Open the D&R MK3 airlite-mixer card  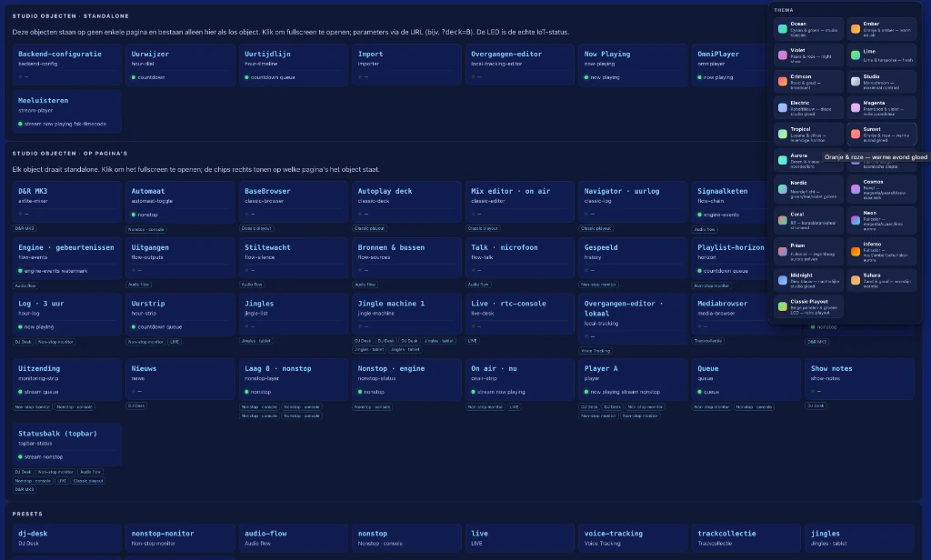[67, 202]
